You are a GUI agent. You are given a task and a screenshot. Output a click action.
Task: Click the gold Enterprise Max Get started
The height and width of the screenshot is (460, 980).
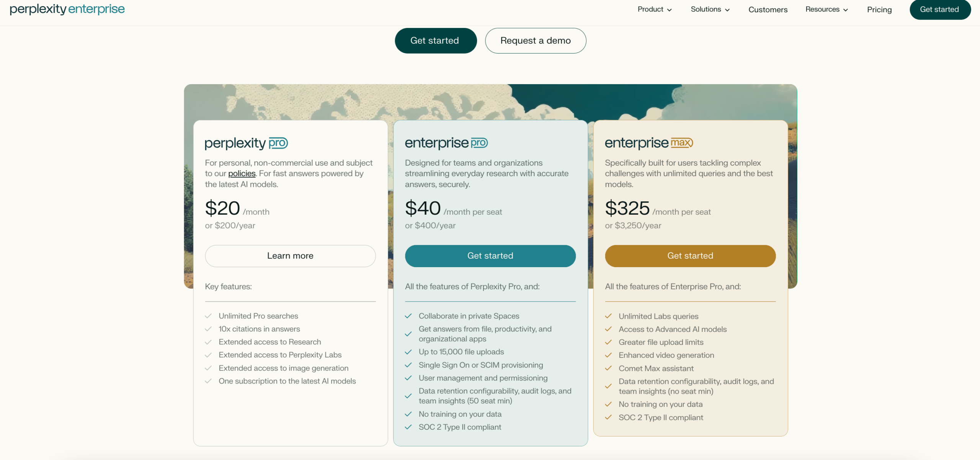(690, 256)
